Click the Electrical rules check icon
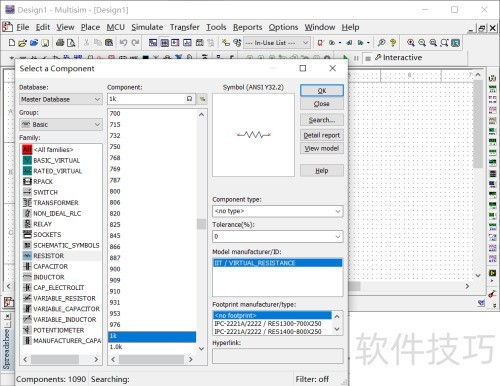 tap(320, 43)
